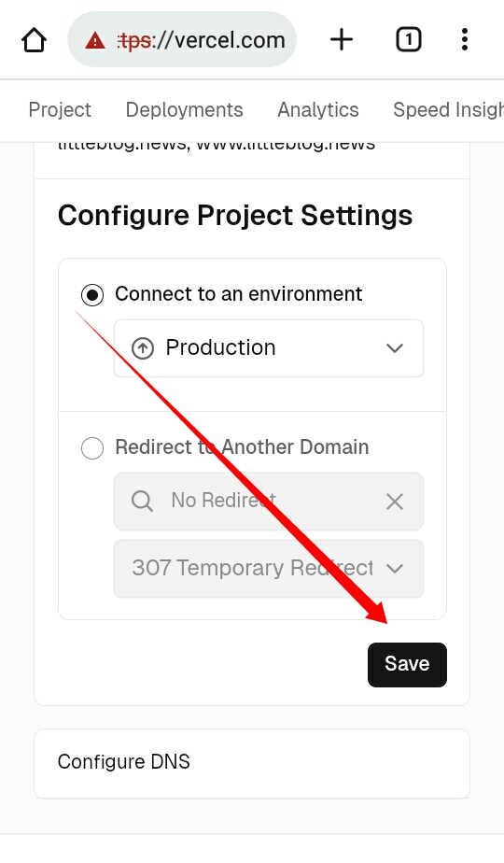The image size is (504, 863).
Task: Select Connect to an environment radio
Action: 92,295
